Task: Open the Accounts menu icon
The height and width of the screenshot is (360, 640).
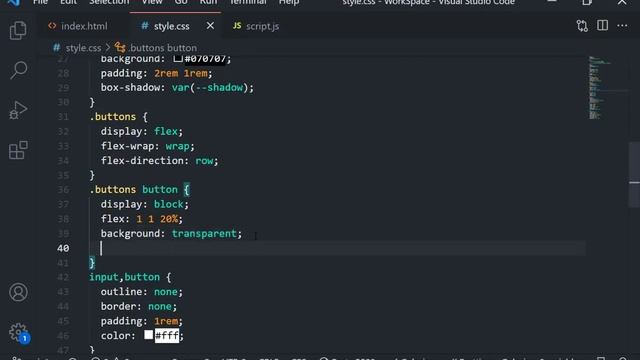Action: pyautogui.click(x=18, y=292)
